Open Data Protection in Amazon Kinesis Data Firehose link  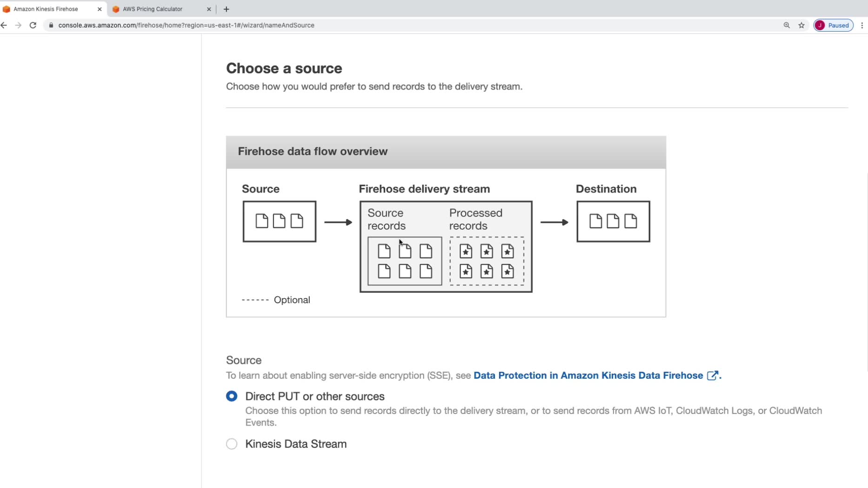(588, 376)
